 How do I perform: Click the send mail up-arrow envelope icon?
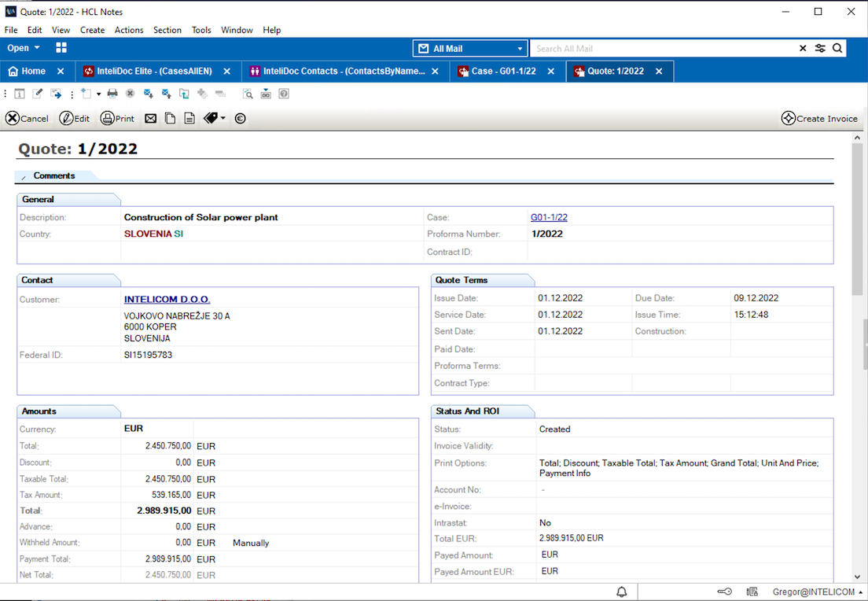pyautogui.click(x=167, y=94)
